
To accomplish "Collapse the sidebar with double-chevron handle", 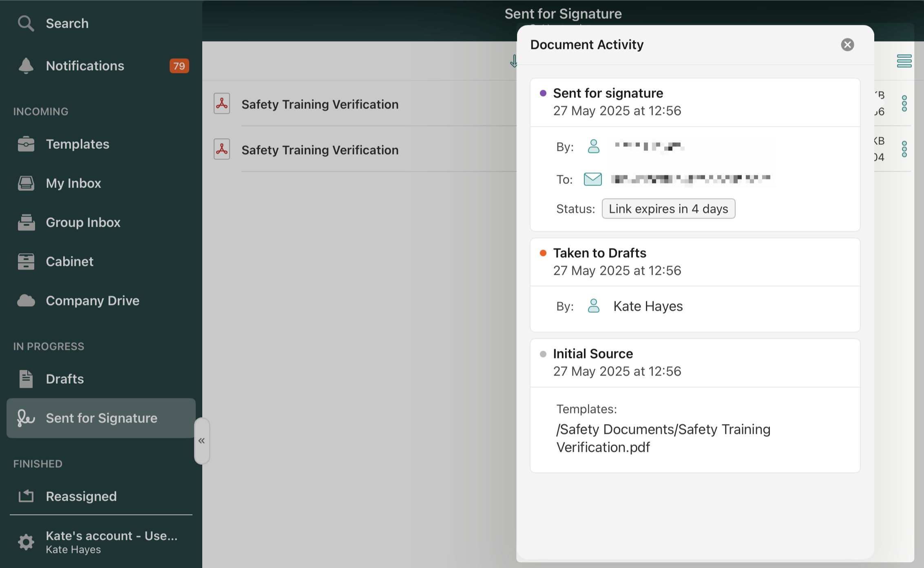I will [201, 441].
